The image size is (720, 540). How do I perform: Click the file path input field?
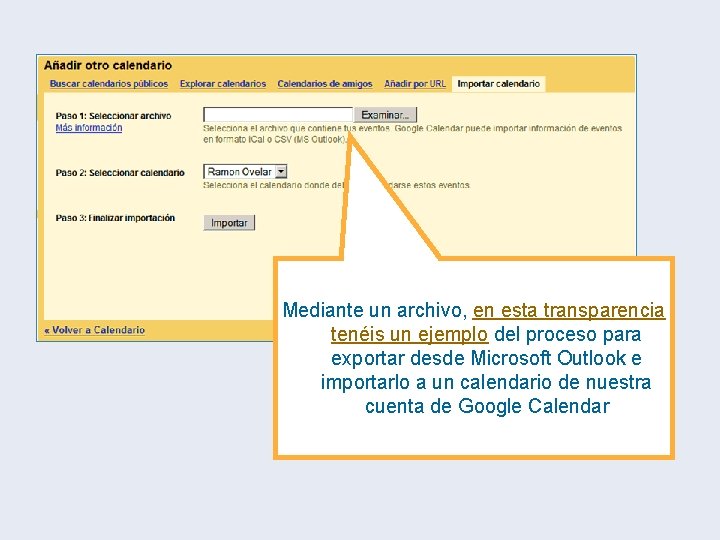point(278,114)
